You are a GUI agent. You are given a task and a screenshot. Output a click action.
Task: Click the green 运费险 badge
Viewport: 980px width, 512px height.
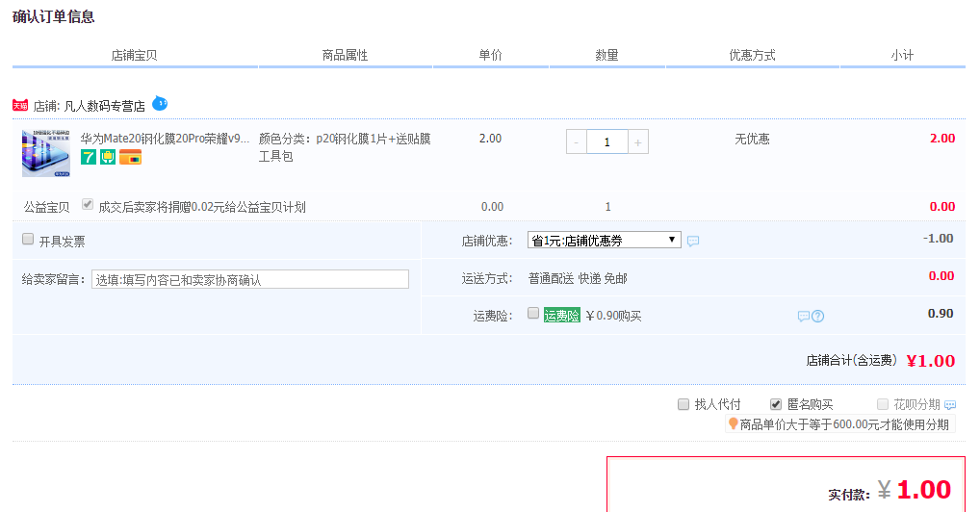coord(562,316)
